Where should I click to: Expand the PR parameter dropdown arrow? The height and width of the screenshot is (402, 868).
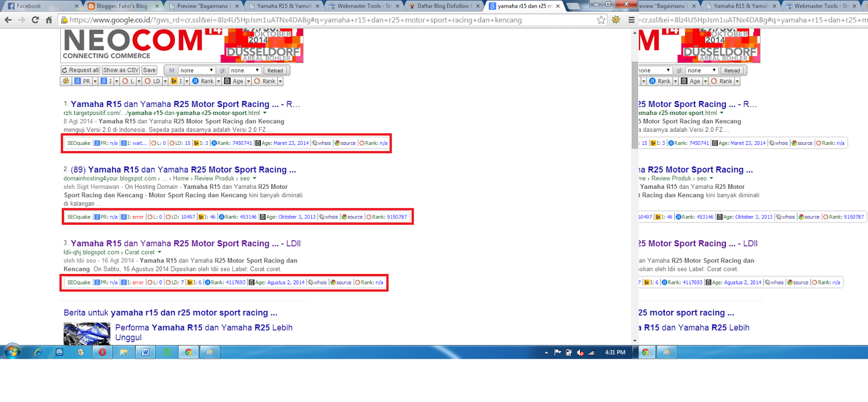pos(95,81)
